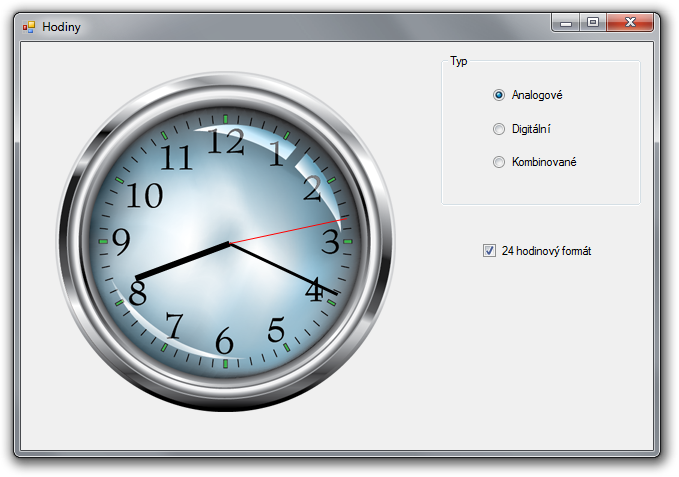Switch to Kombinované clock type
This screenshot has height=477, width=679.
pos(499,162)
